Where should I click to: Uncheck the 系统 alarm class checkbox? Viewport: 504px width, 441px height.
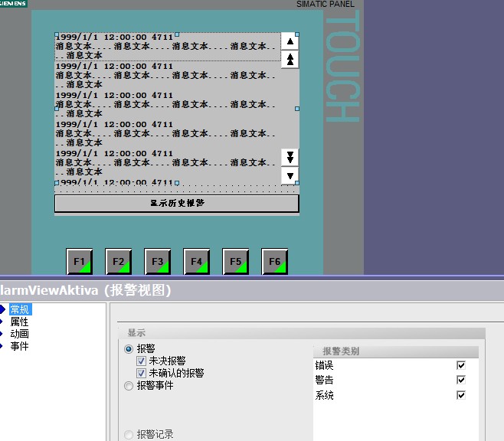[461, 395]
